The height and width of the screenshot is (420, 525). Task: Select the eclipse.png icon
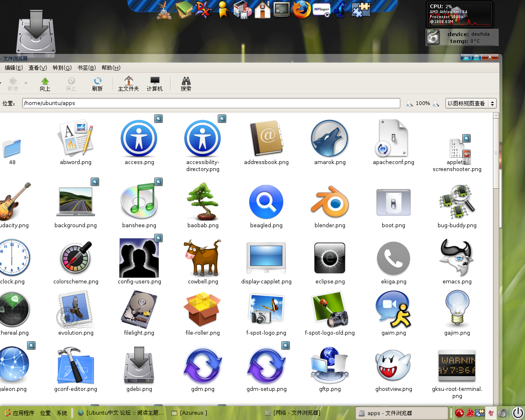click(330, 258)
